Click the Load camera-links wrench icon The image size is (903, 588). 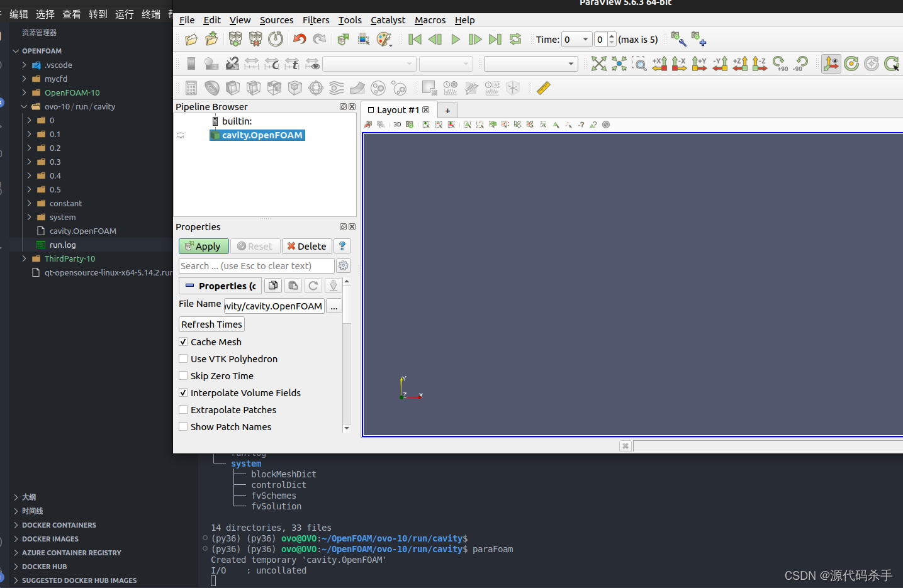pos(678,40)
